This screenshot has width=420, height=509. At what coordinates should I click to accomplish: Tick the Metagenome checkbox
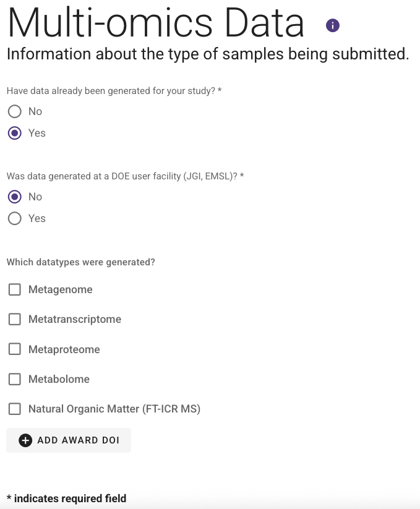point(15,289)
